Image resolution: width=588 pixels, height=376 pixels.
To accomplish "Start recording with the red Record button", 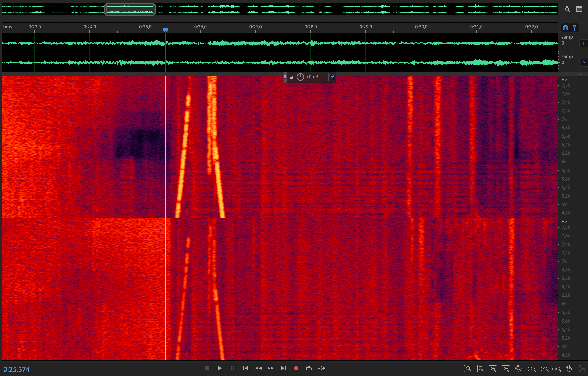I will click(x=296, y=368).
